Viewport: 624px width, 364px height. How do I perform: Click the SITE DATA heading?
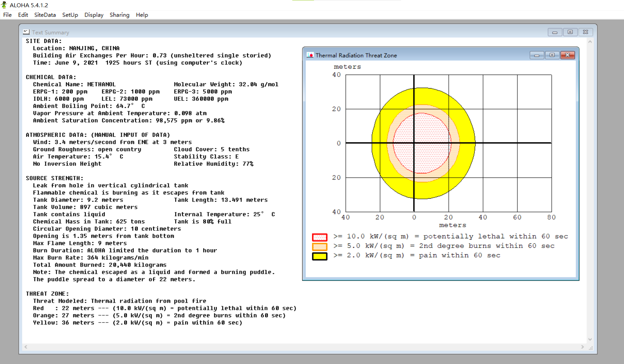pyautogui.click(x=44, y=41)
